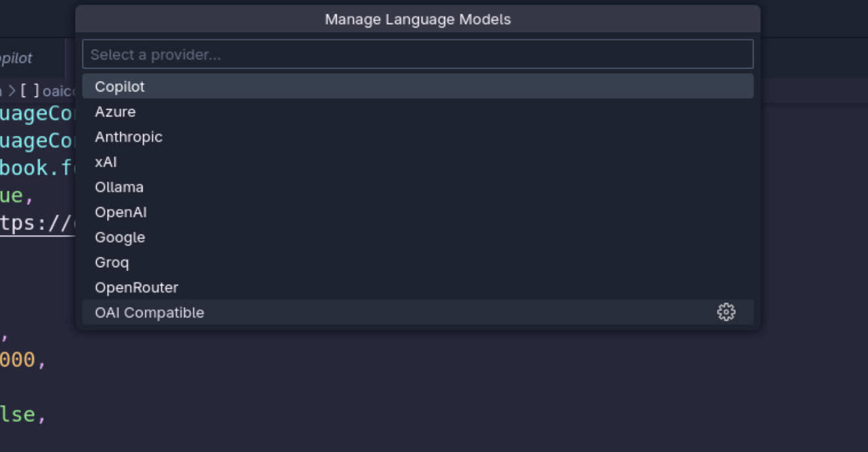Select Copilot from the provider list
Viewport: 868px width, 452px height.
120,87
